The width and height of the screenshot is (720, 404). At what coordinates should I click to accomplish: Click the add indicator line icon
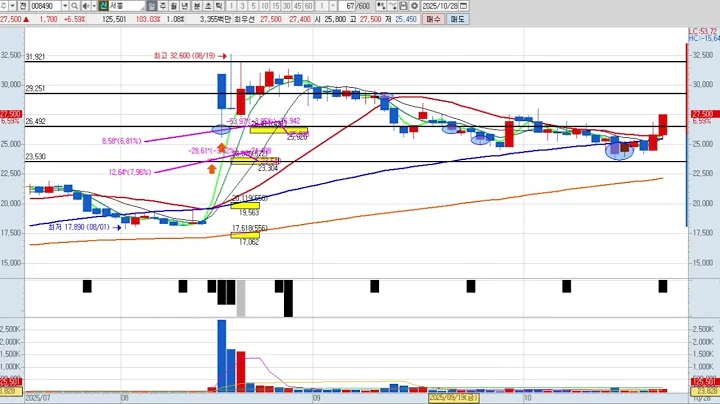[x=392, y=6]
